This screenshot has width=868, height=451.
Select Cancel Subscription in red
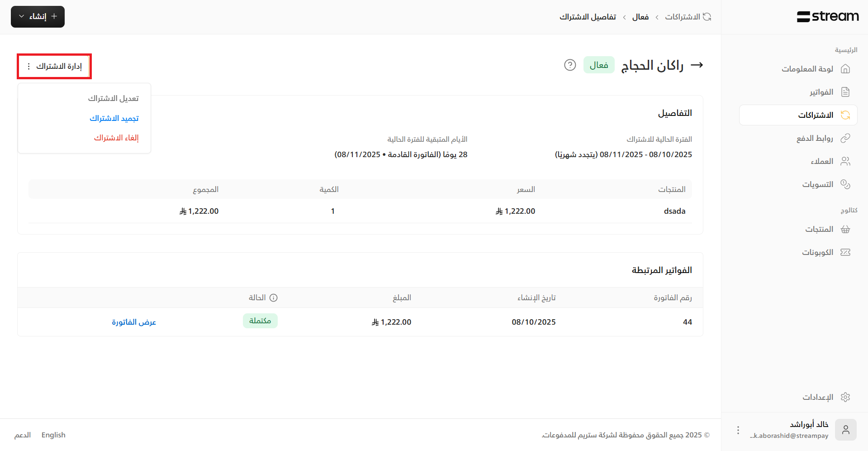pos(116,138)
